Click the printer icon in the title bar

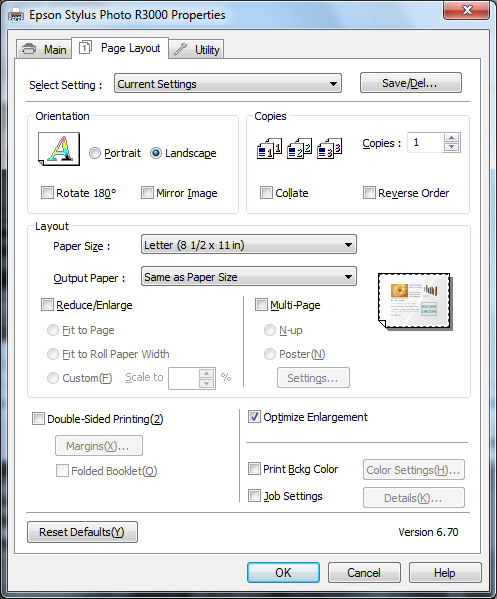pyautogui.click(x=16, y=16)
